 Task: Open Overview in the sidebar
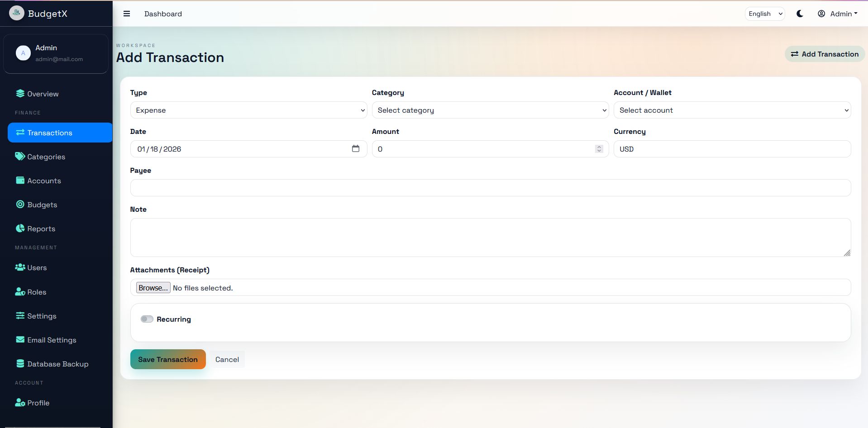click(60, 94)
